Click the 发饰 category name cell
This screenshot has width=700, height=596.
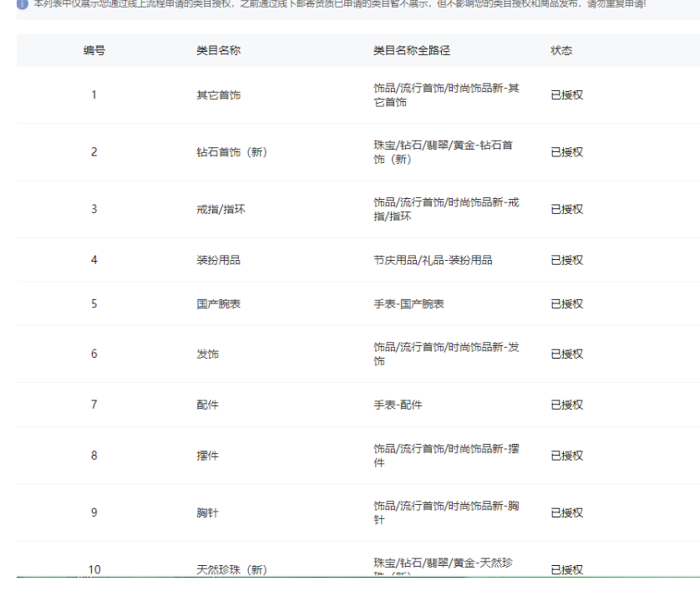pyautogui.click(x=207, y=354)
